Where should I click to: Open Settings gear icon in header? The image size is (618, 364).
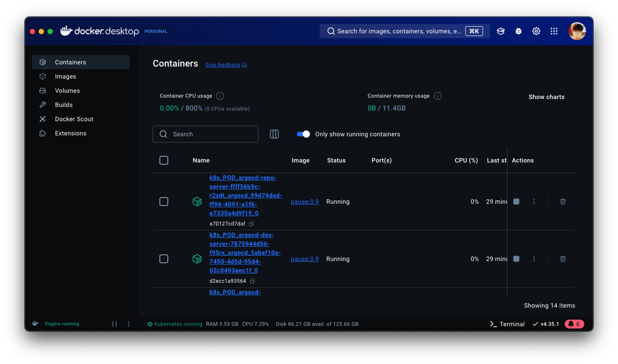[536, 31]
